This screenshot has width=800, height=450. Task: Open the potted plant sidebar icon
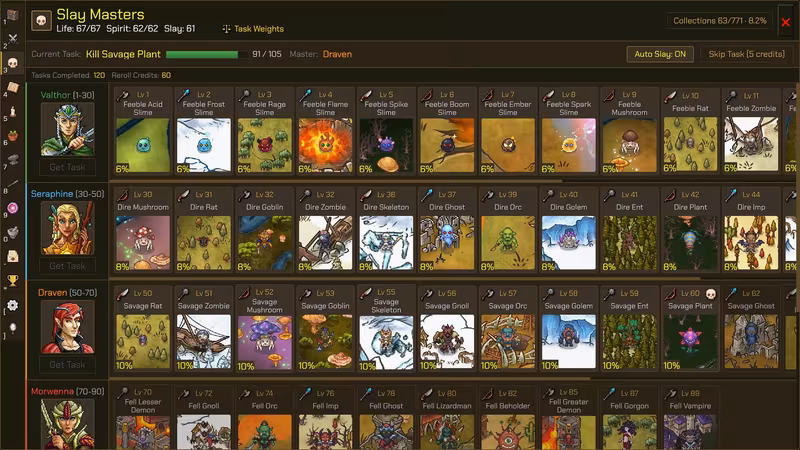click(13, 135)
